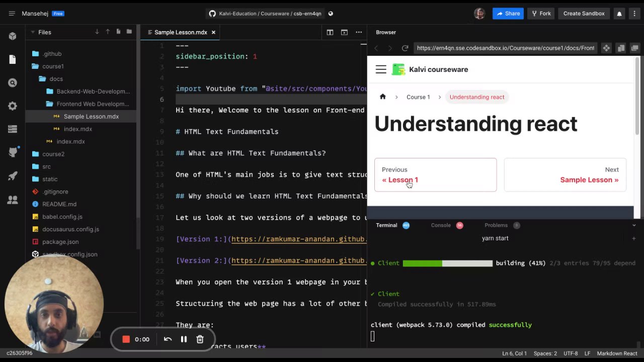Open the CodeSandbox hamburger menu
This screenshot has height=362, width=644.
point(12,14)
